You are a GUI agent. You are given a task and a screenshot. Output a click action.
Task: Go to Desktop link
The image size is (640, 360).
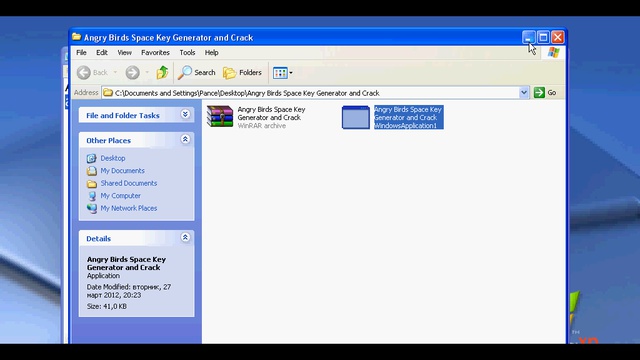tap(113, 158)
